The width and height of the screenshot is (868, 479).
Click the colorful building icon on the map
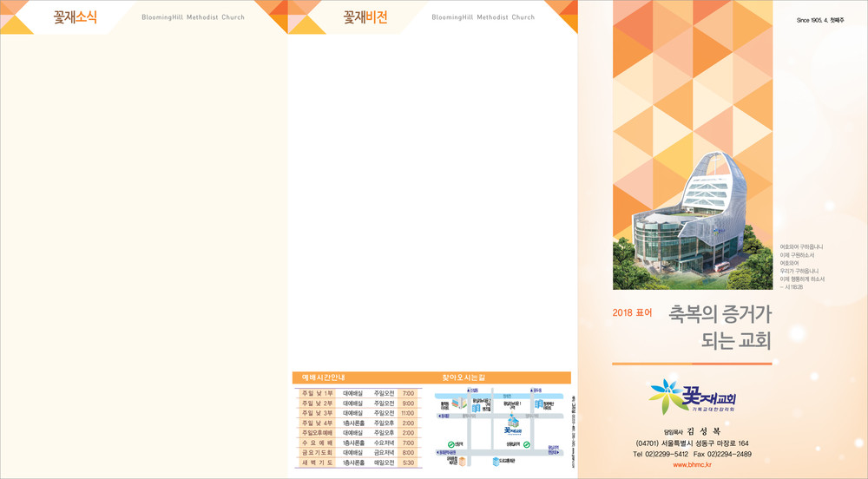tap(459, 404)
